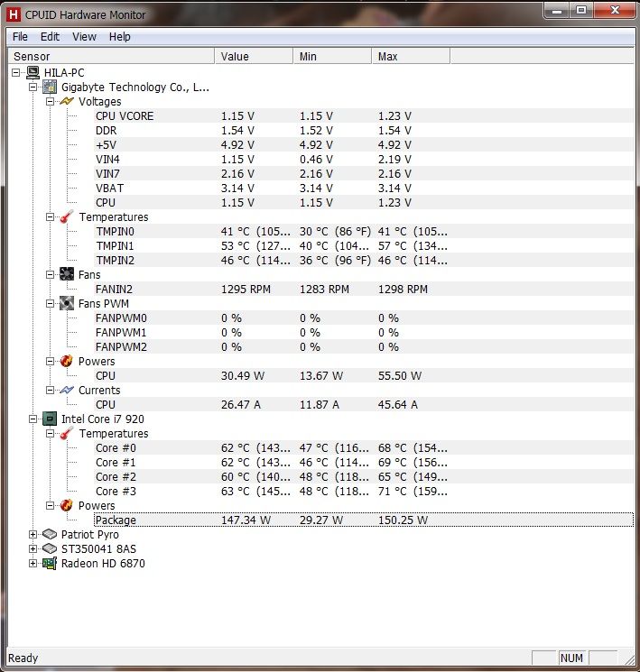Collapse the HILA-PC root node

16,72
